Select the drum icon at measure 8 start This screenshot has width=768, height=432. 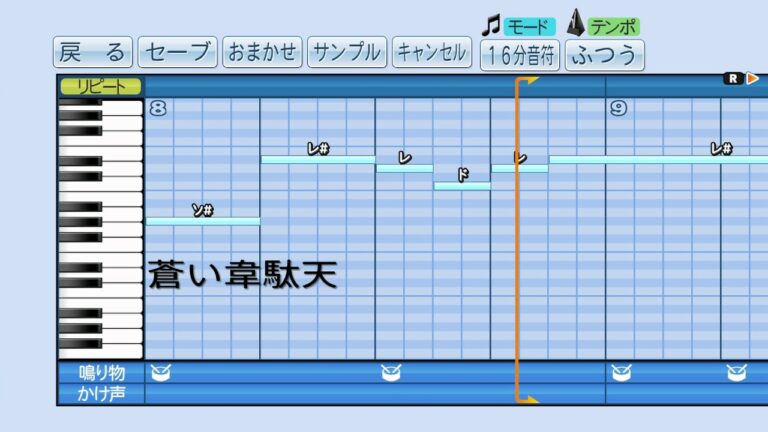tap(160, 372)
